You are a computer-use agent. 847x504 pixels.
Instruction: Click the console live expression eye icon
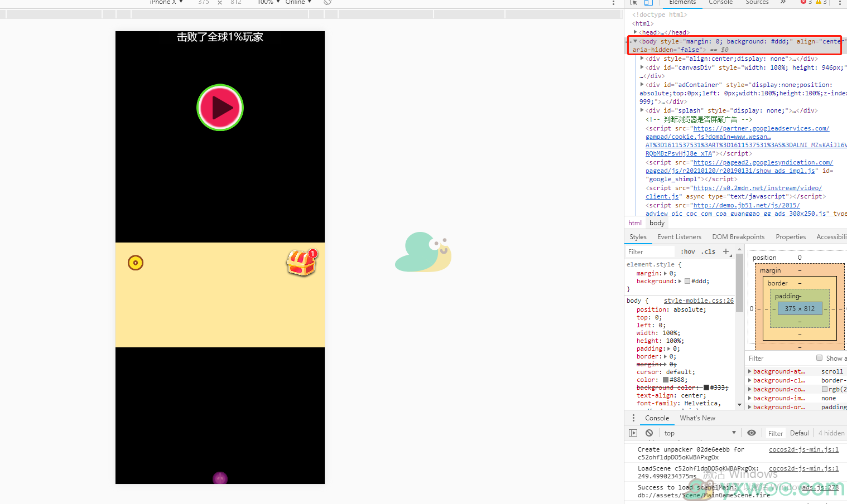point(752,433)
